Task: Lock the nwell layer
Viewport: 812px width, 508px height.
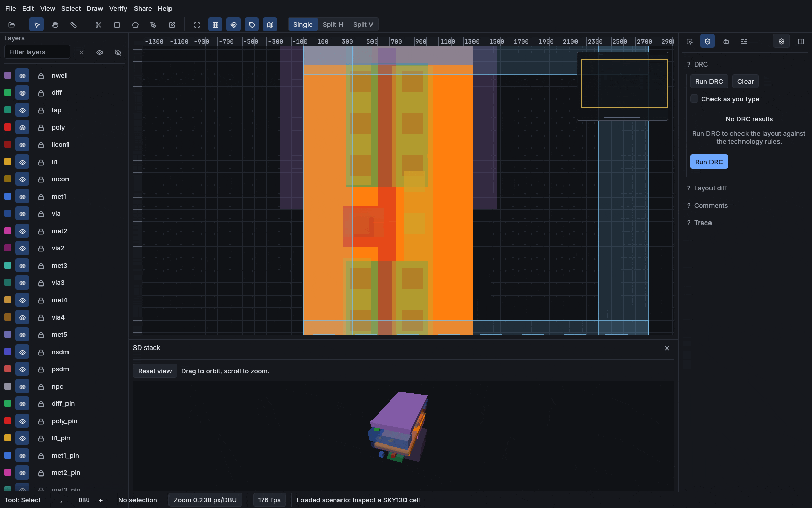Action: click(x=41, y=76)
